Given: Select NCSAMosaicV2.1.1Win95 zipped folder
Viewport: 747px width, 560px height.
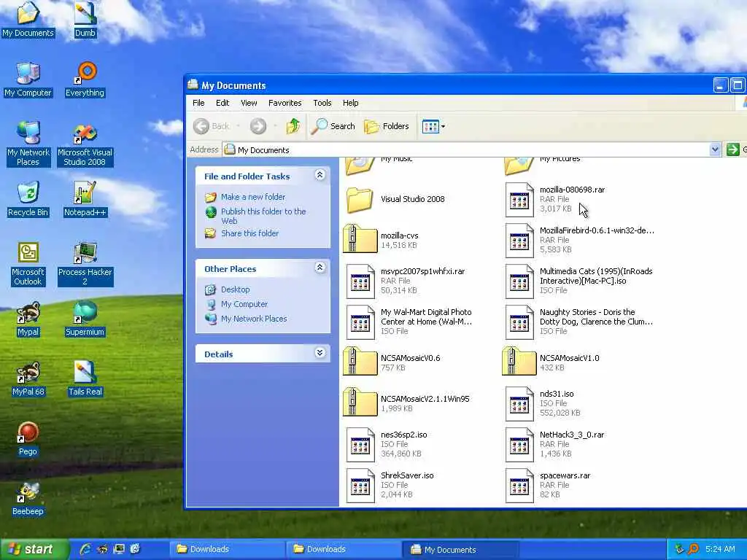Looking at the screenshot, I should 406,403.
